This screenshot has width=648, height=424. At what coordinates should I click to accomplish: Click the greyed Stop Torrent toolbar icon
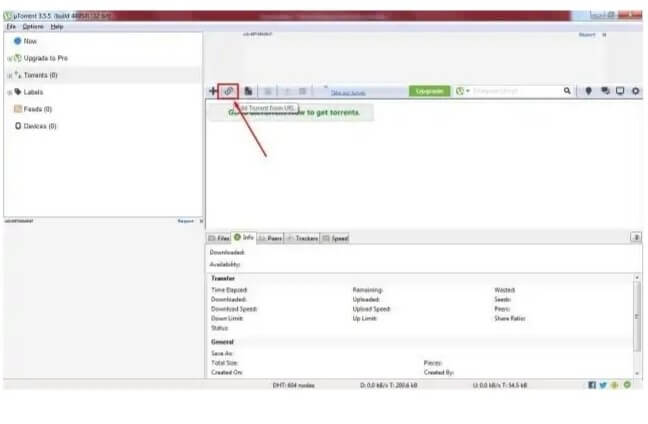[x=303, y=91]
